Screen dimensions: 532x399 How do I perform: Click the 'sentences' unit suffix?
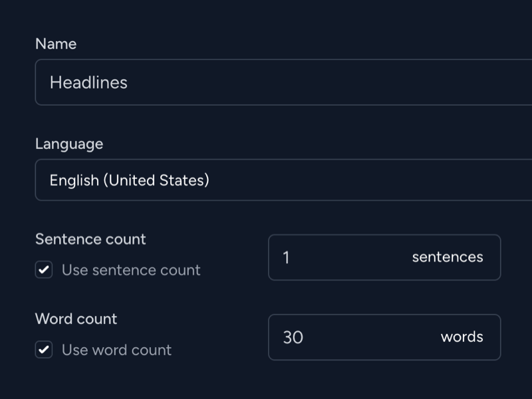coord(448,257)
